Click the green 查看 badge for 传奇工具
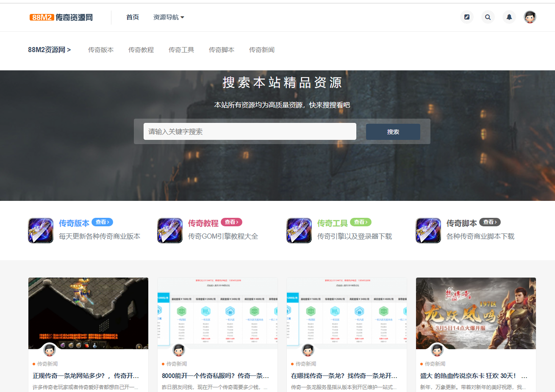This screenshot has height=392, width=555. pos(361,222)
